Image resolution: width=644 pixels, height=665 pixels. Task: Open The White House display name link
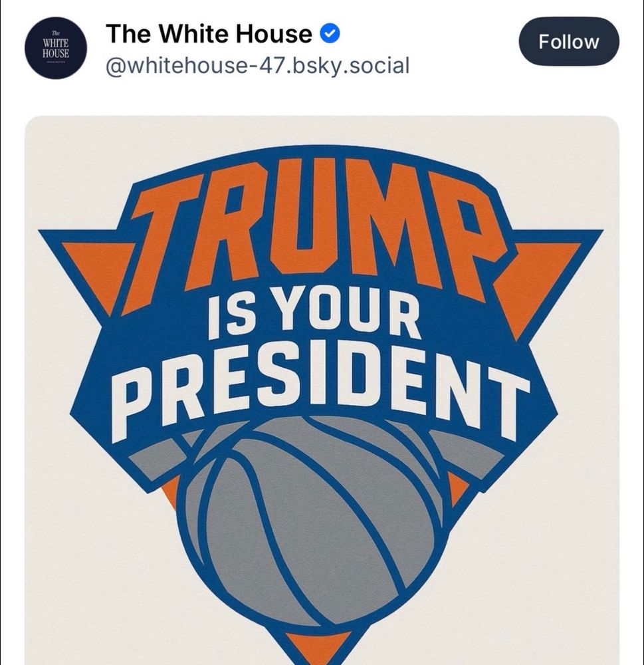[209, 33]
